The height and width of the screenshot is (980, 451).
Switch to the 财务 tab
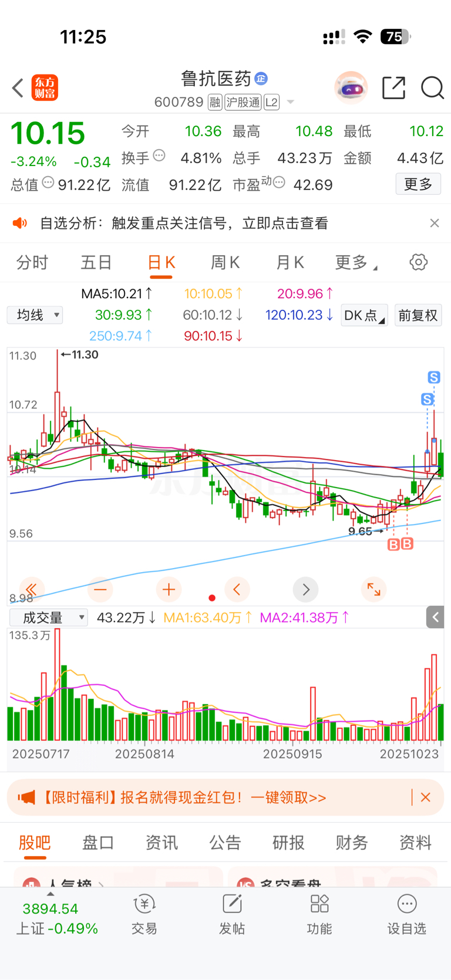click(352, 843)
